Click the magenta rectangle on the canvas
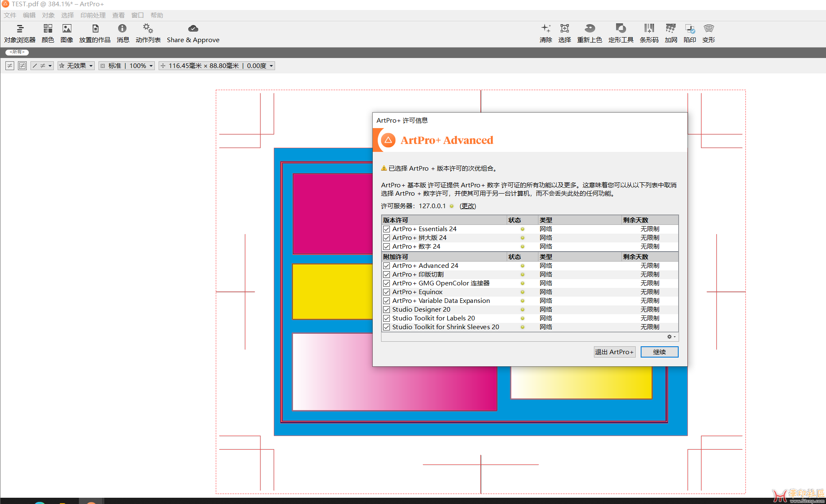This screenshot has height=504, width=826. [x=333, y=214]
